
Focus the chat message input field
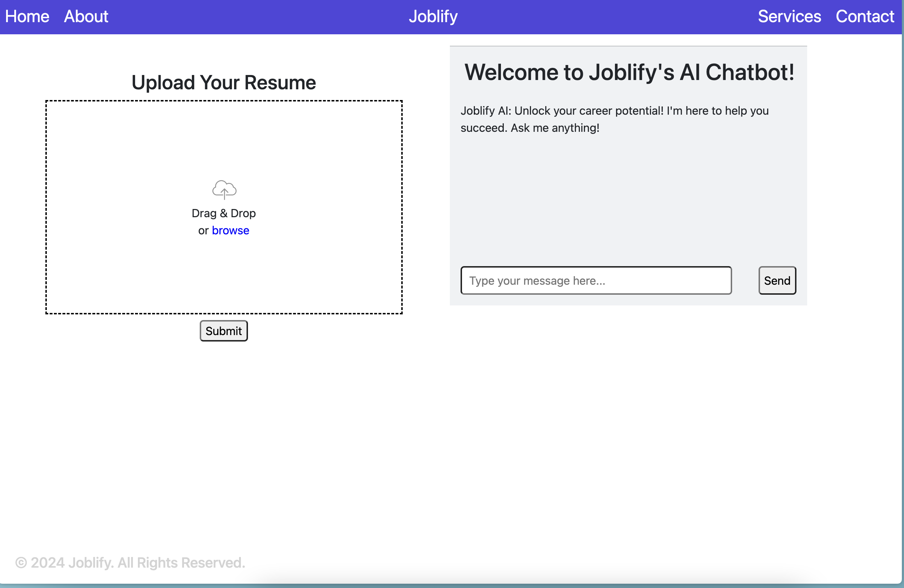[x=596, y=280]
